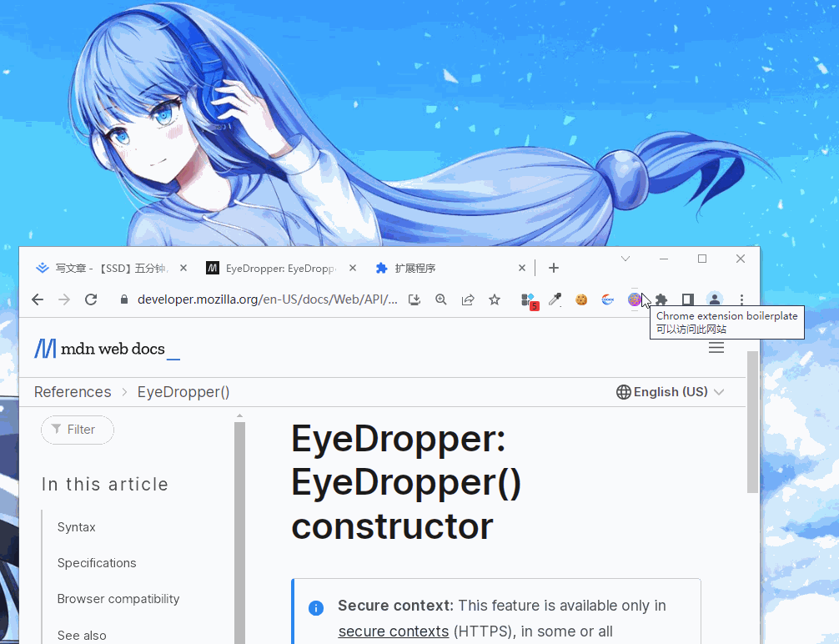Viewport: 839px width, 644px height.
Task: Open the round blue-orange extension icon
Action: (x=608, y=299)
